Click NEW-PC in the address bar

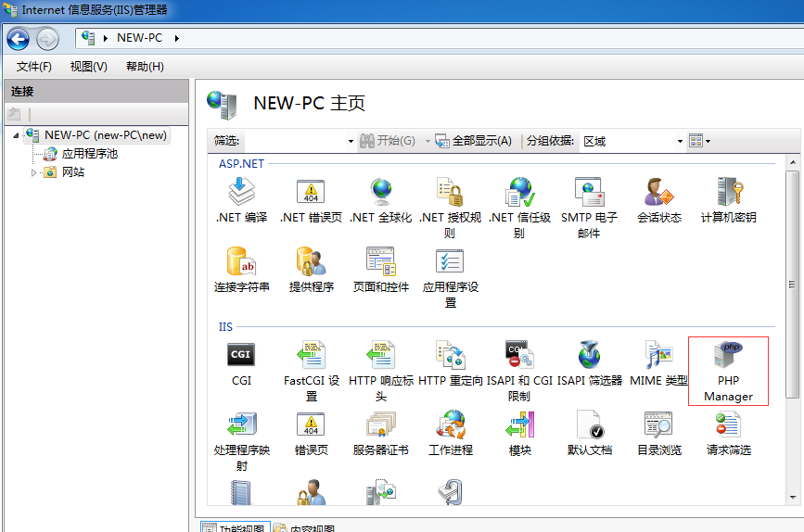point(139,38)
